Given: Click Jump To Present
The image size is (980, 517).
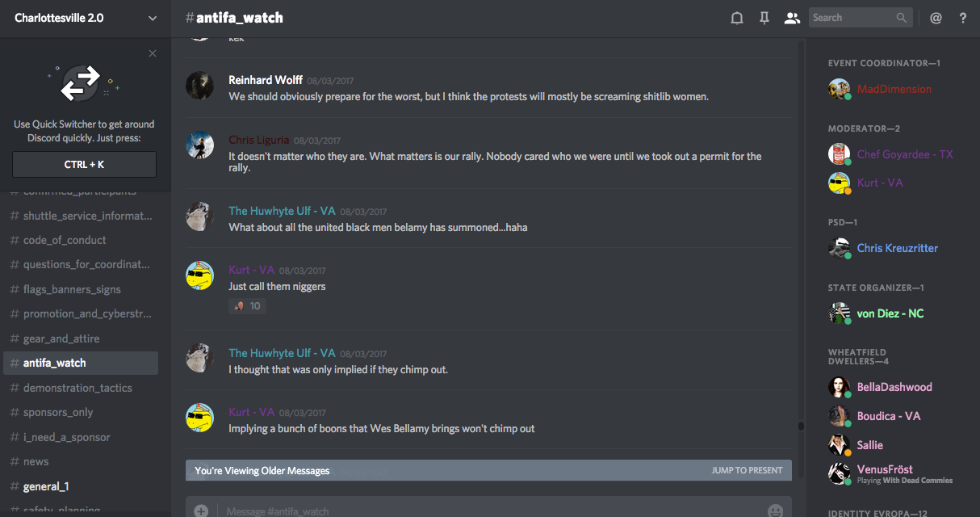Looking at the screenshot, I should (747, 470).
